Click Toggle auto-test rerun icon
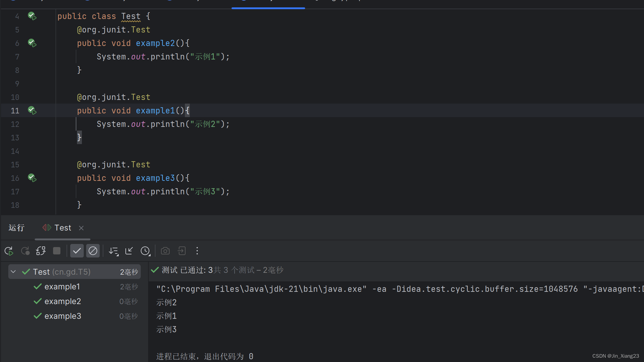The image size is (644, 362). pos(41,251)
